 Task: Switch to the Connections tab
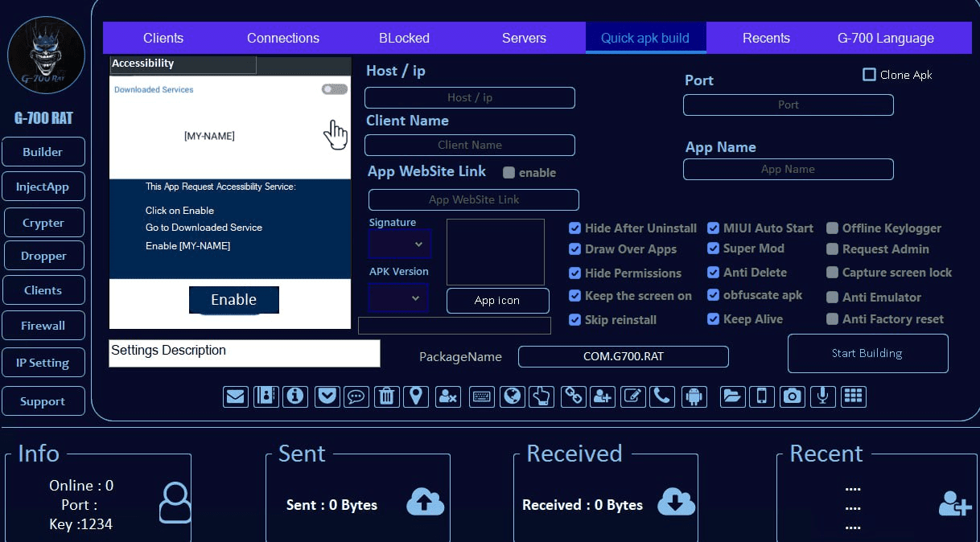click(x=282, y=38)
